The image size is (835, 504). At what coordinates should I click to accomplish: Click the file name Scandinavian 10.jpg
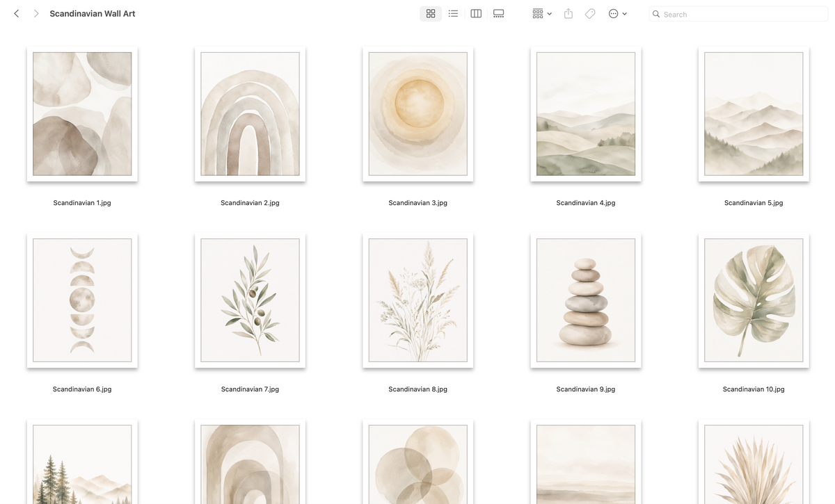click(x=754, y=389)
